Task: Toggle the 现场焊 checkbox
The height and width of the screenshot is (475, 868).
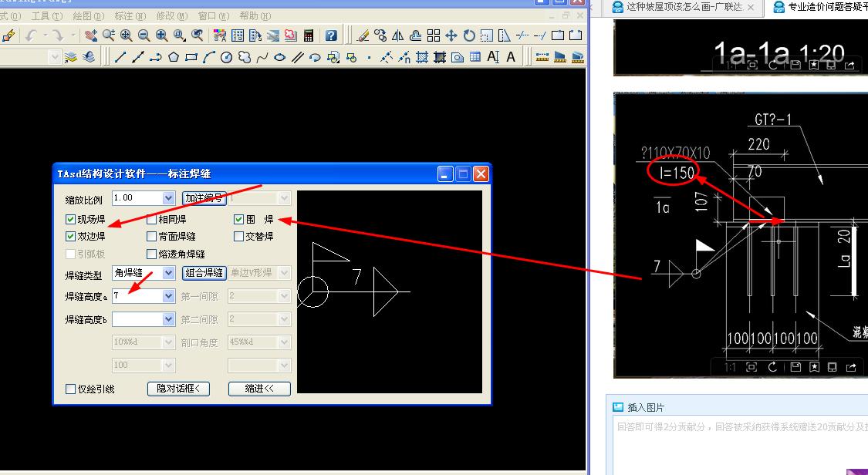Action: point(70,220)
